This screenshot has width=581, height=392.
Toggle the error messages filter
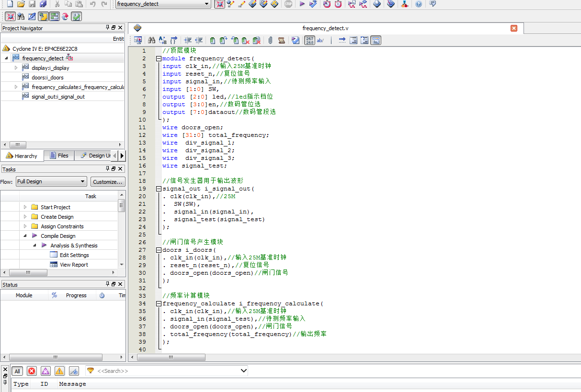(x=32, y=371)
